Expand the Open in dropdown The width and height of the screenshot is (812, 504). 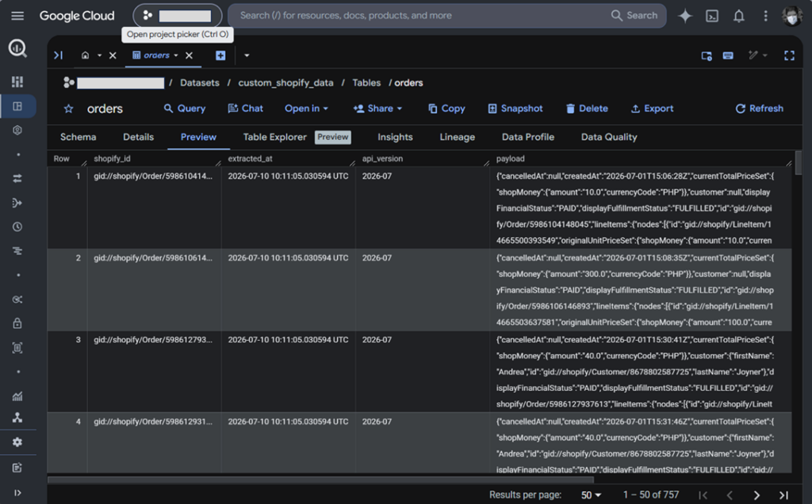[x=307, y=109]
